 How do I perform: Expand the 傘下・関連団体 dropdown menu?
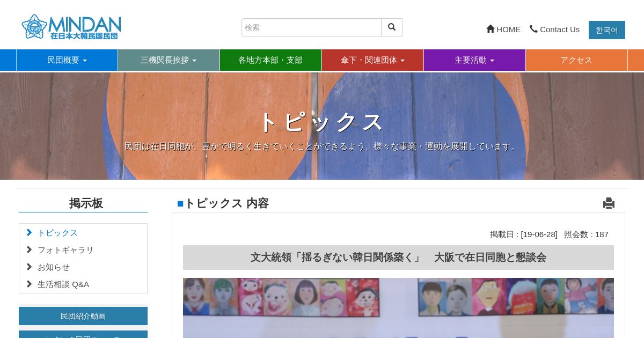372,60
